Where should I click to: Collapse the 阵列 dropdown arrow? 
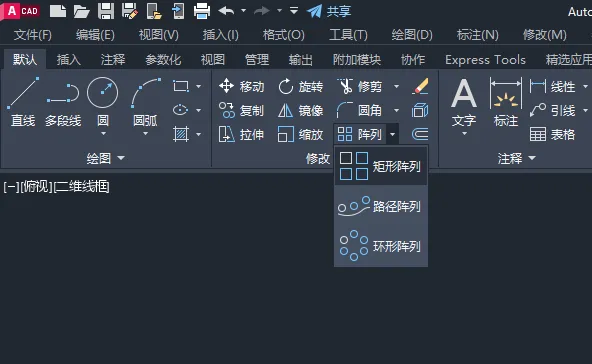393,134
